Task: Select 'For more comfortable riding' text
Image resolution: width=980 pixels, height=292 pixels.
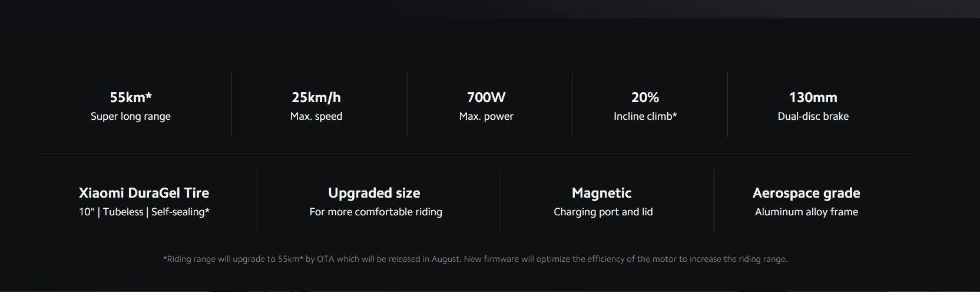Action: click(376, 212)
